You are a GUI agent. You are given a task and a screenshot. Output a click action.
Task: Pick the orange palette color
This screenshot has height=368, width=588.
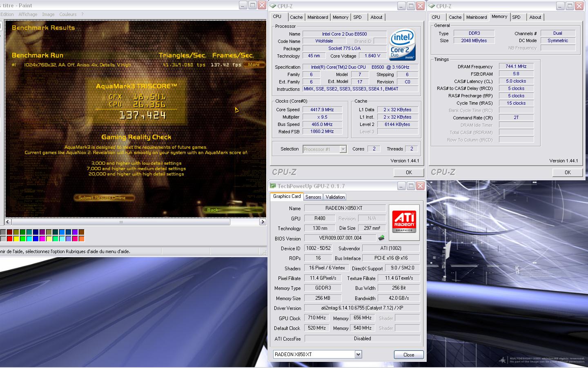[81, 238]
